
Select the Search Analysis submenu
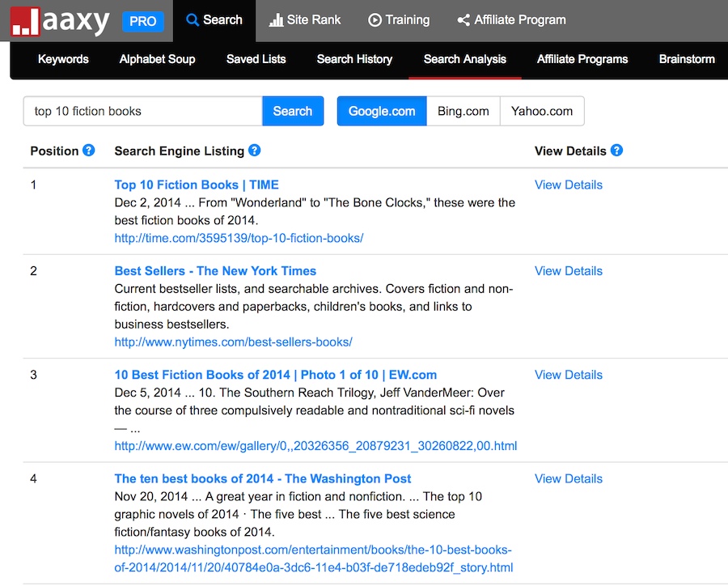click(x=465, y=59)
